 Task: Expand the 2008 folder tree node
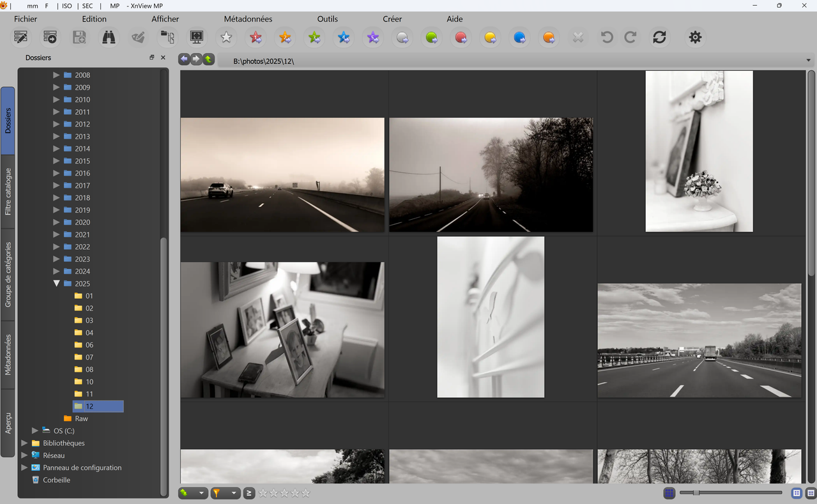(56, 75)
